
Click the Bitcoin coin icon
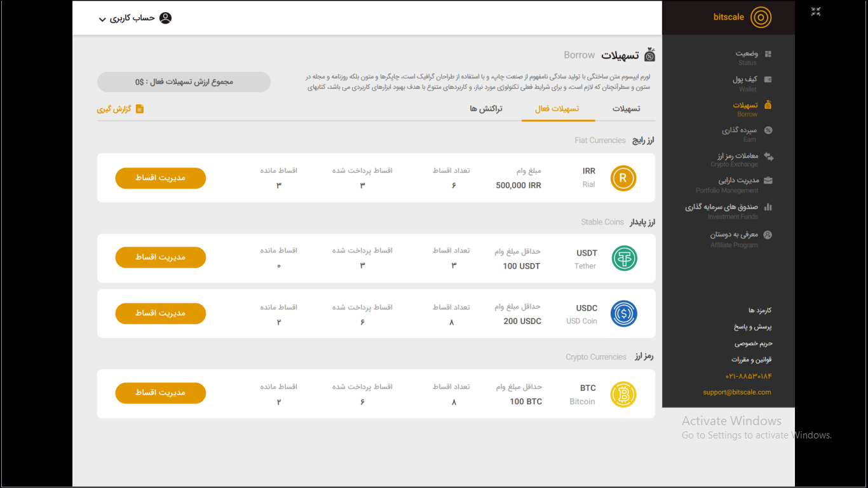(x=623, y=394)
